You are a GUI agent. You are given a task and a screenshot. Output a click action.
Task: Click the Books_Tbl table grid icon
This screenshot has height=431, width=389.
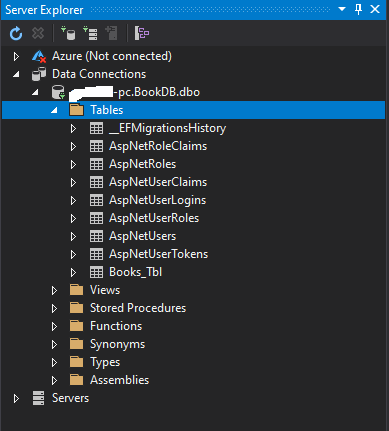96,272
